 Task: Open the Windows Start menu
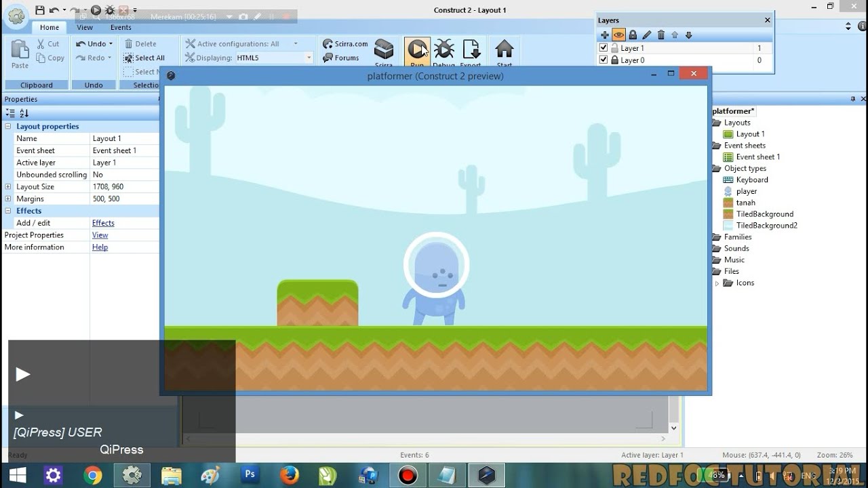click(x=17, y=474)
